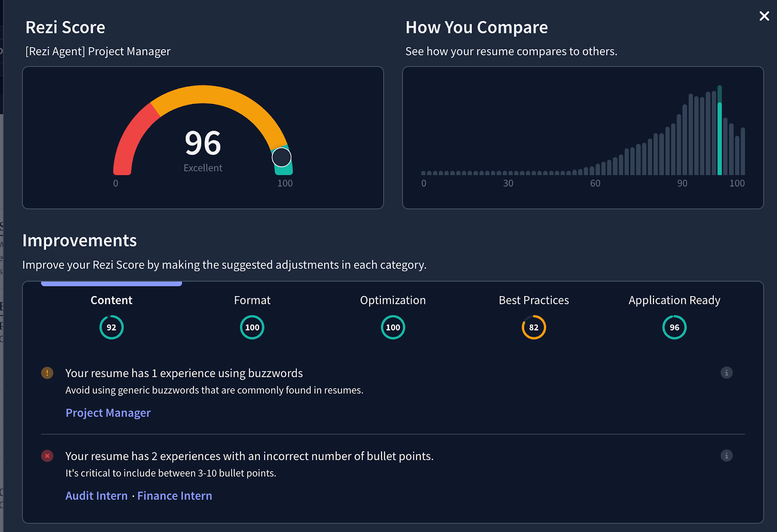777x532 pixels.
Task: Open info icon for bullet points error
Action: [726, 456]
